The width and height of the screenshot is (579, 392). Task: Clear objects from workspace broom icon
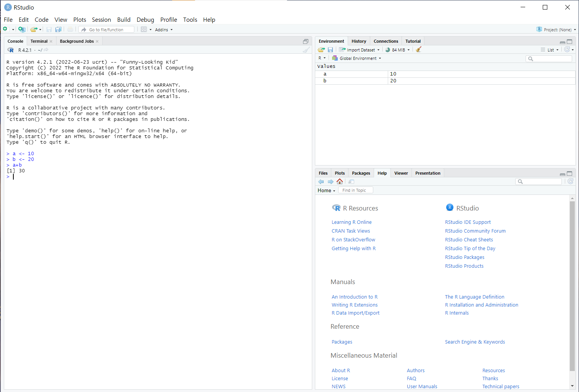pos(419,50)
